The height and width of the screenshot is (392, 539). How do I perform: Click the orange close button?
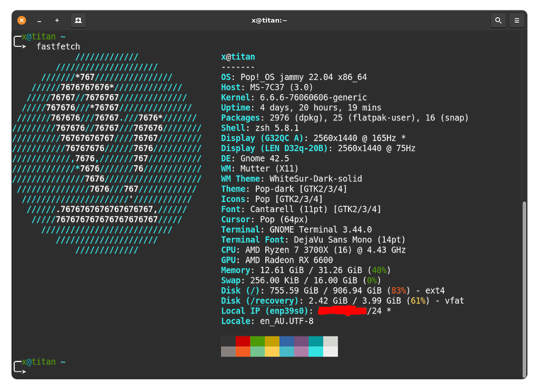click(21, 20)
